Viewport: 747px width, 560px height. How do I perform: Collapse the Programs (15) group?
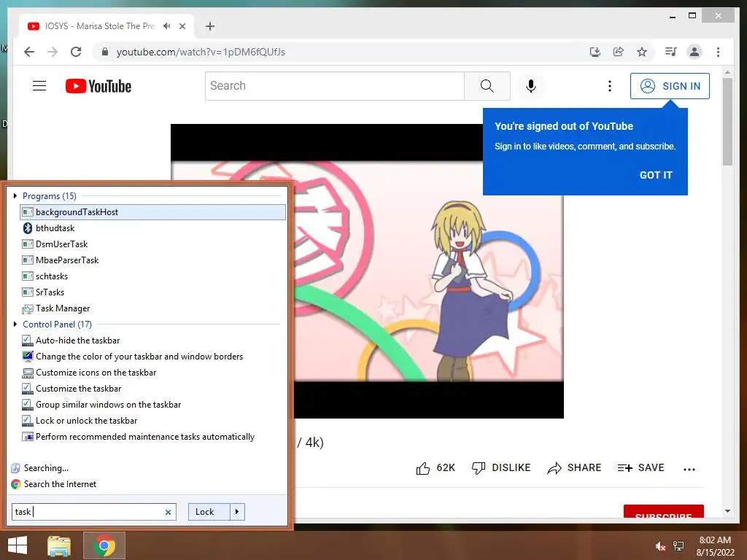[x=15, y=195]
